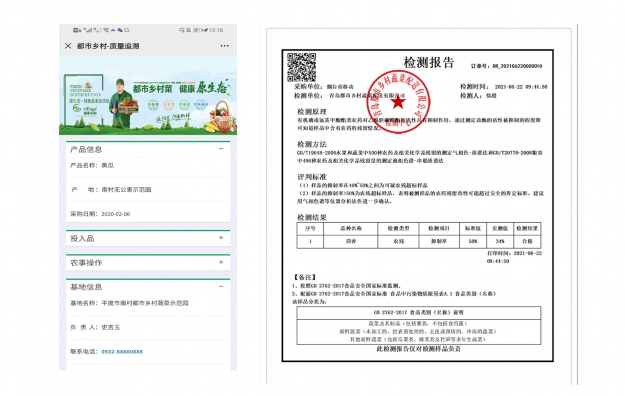This screenshot has height=396, width=625.
Task: Tap the 都市乡村菜 健康原生态 banner image
Action: point(148,95)
